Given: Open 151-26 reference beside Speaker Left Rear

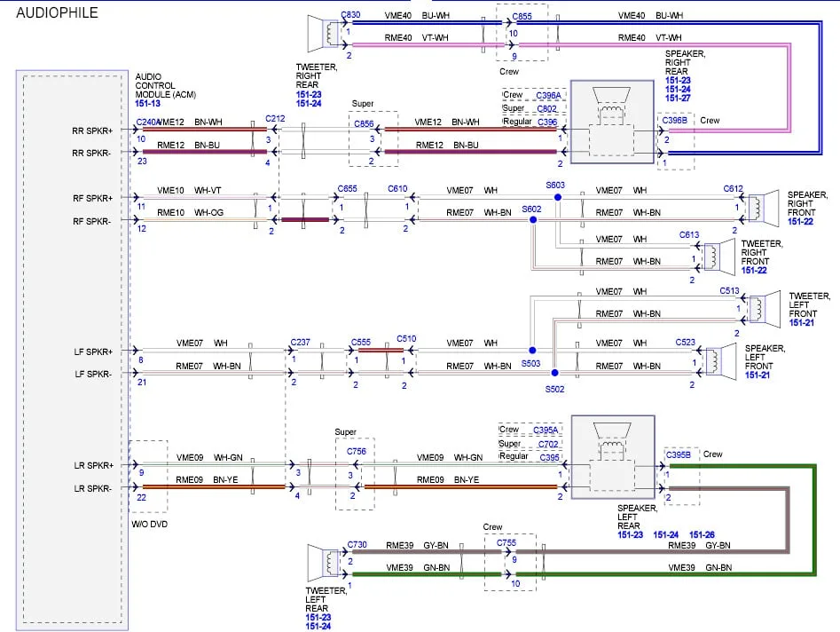Looking at the screenshot, I should [x=702, y=534].
